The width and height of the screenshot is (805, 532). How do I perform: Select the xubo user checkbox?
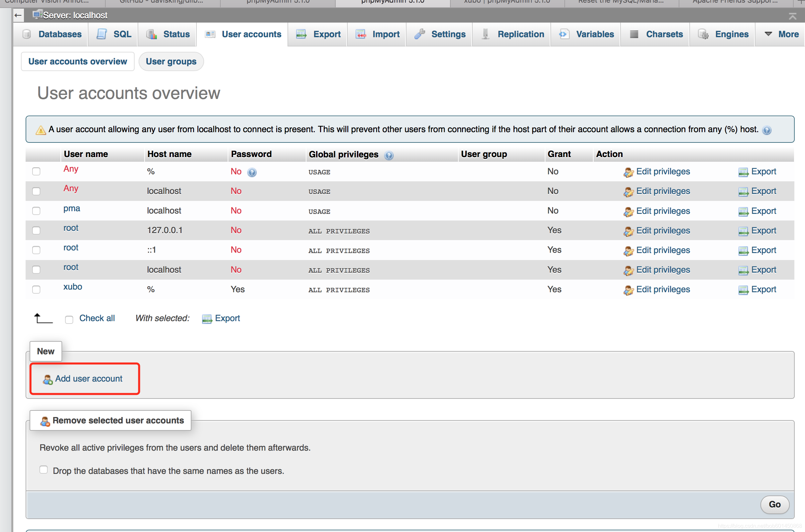click(x=36, y=289)
